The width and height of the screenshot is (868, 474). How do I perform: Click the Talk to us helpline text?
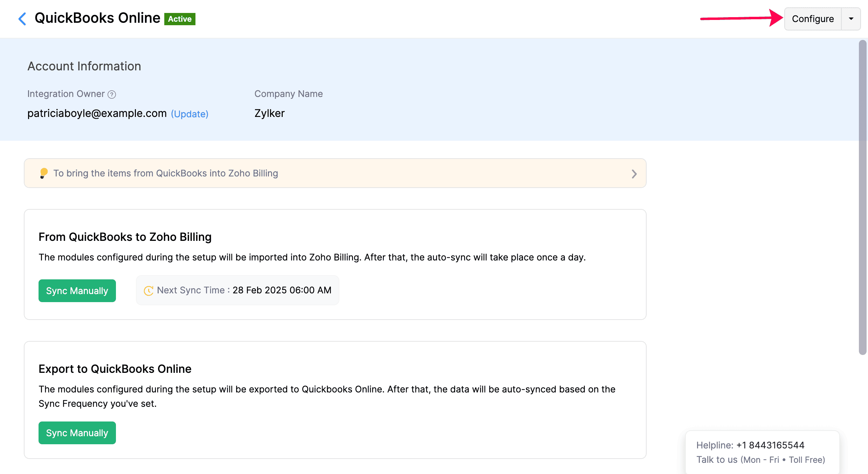[x=760, y=459]
